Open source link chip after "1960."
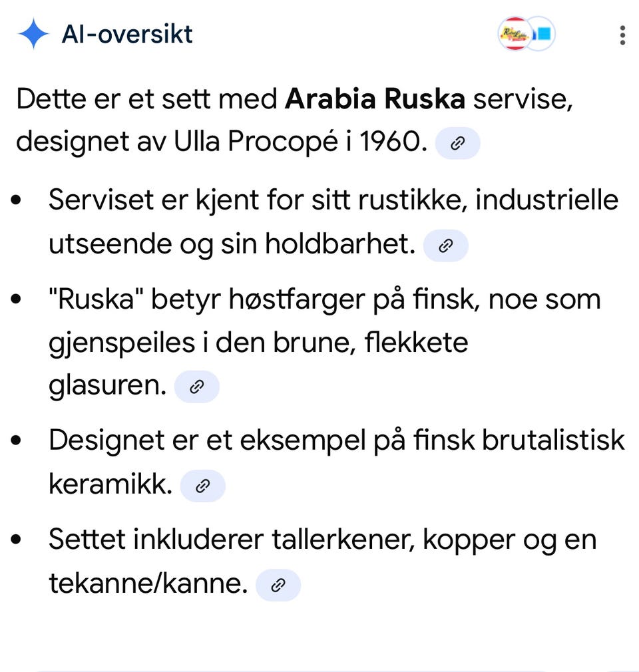 (457, 143)
